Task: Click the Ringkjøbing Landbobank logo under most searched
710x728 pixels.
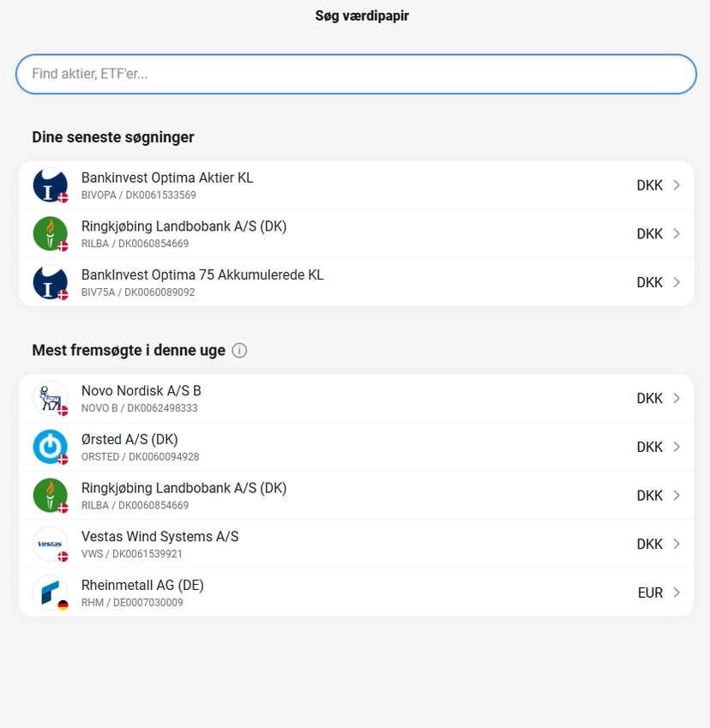Action: (50, 496)
